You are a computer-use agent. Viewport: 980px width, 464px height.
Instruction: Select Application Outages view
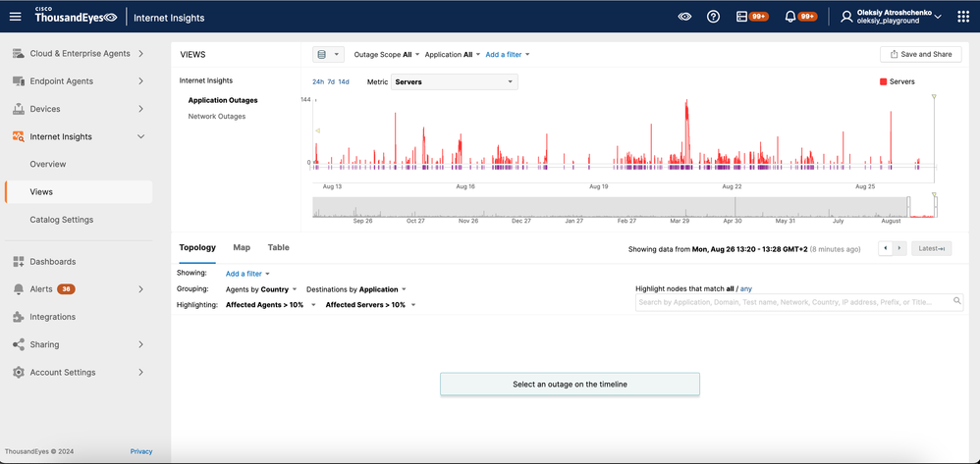[x=223, y=100]
